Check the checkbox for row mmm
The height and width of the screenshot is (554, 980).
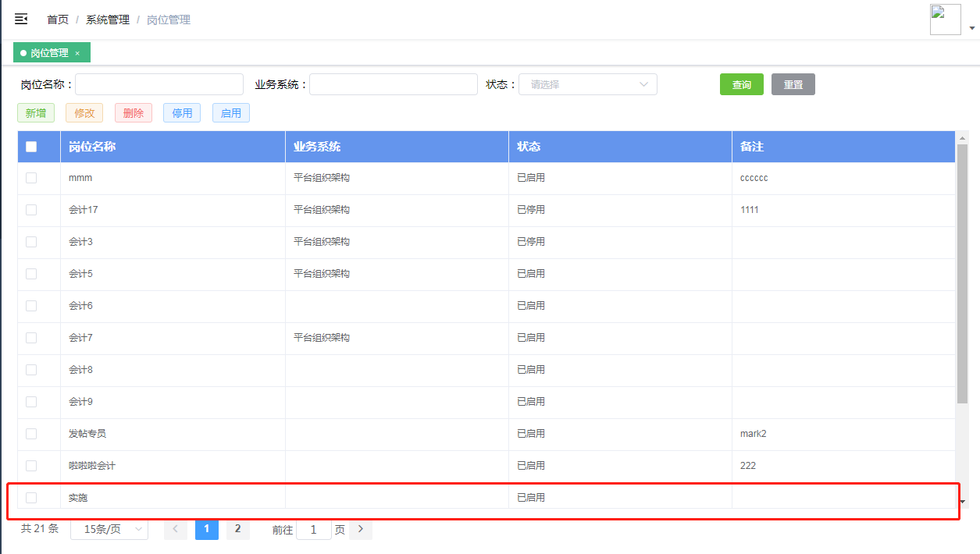pyautogui.click(x=31, y=177)
